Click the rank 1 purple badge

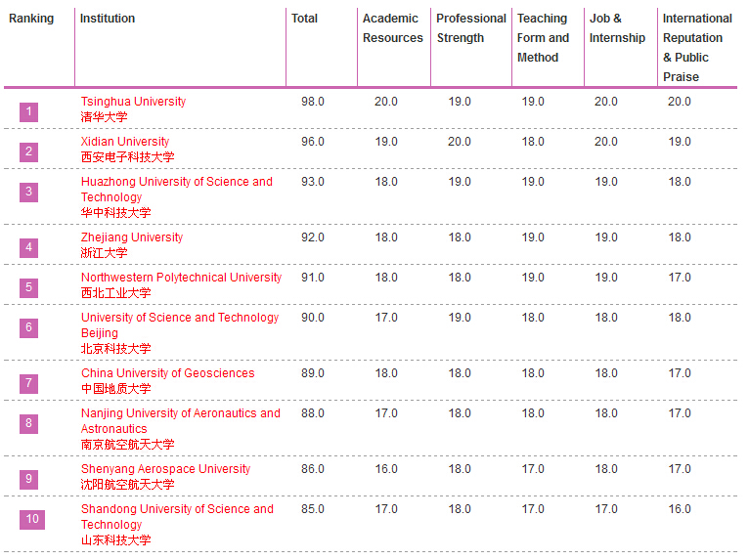[28, 112]
